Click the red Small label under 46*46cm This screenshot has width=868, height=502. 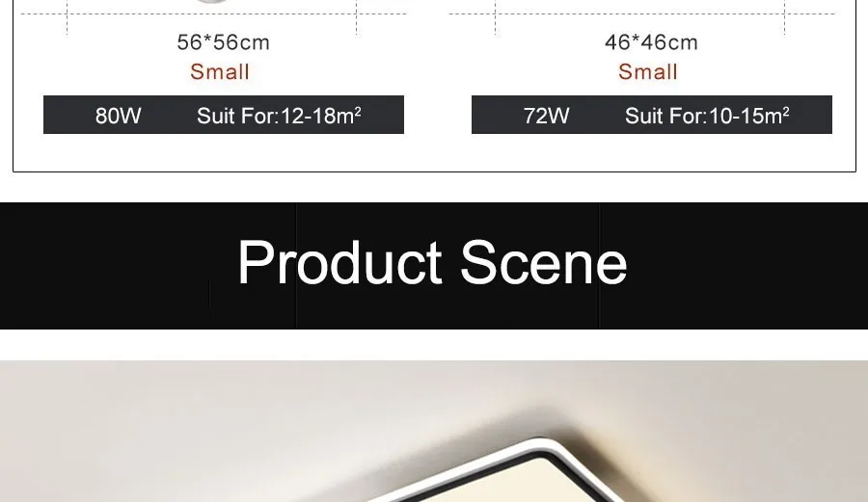coord(648,72)
